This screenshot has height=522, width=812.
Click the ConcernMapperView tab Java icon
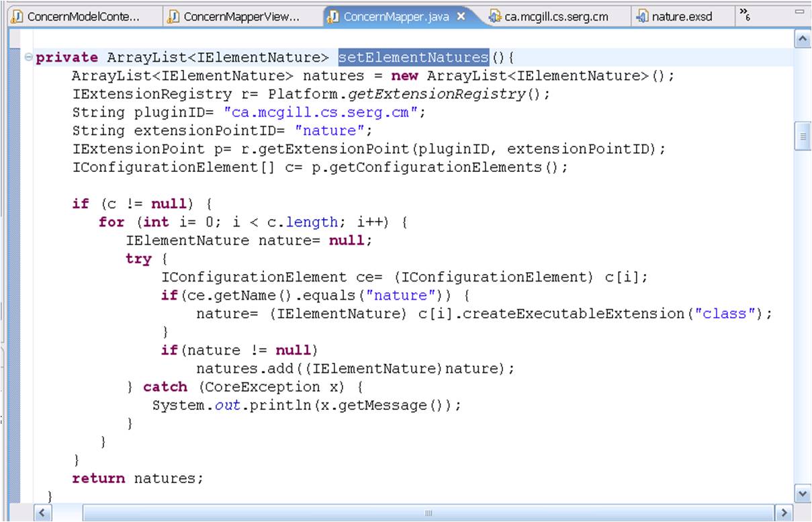tap(173, 17)
